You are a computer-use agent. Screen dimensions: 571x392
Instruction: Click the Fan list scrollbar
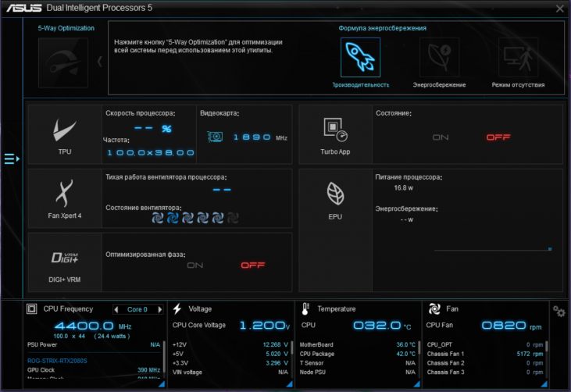coord(547,346)
